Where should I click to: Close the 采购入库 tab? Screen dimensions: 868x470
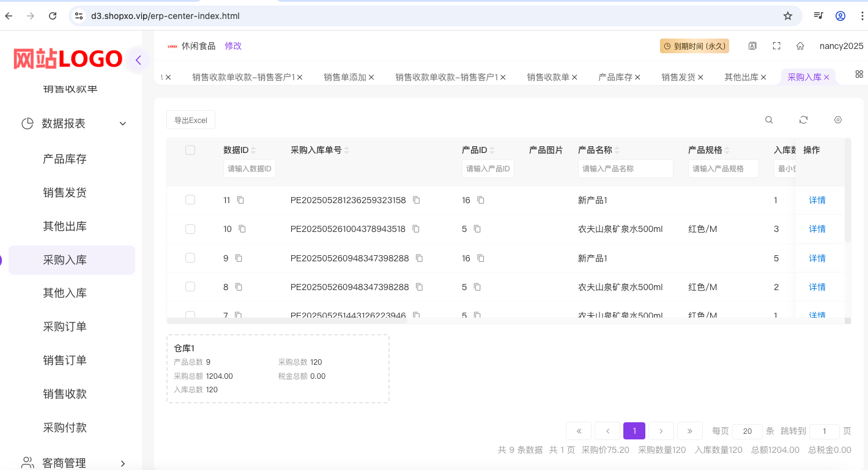tap(826, 77)
